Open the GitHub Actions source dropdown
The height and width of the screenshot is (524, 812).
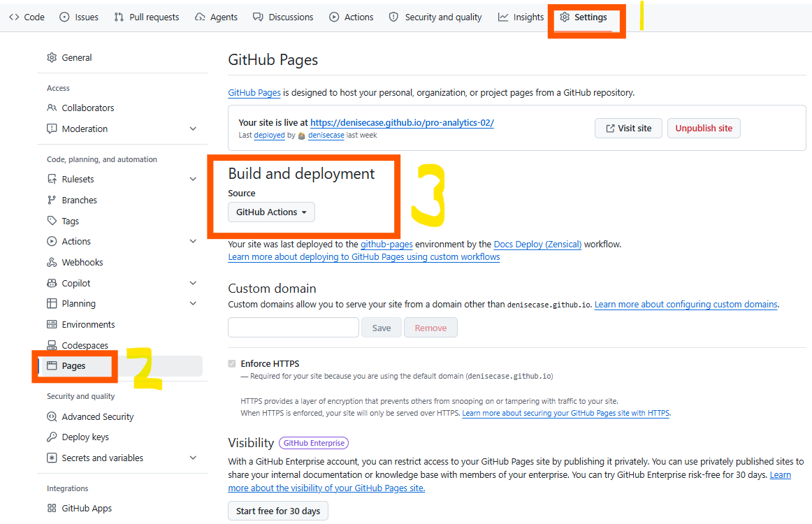point(271,212)
